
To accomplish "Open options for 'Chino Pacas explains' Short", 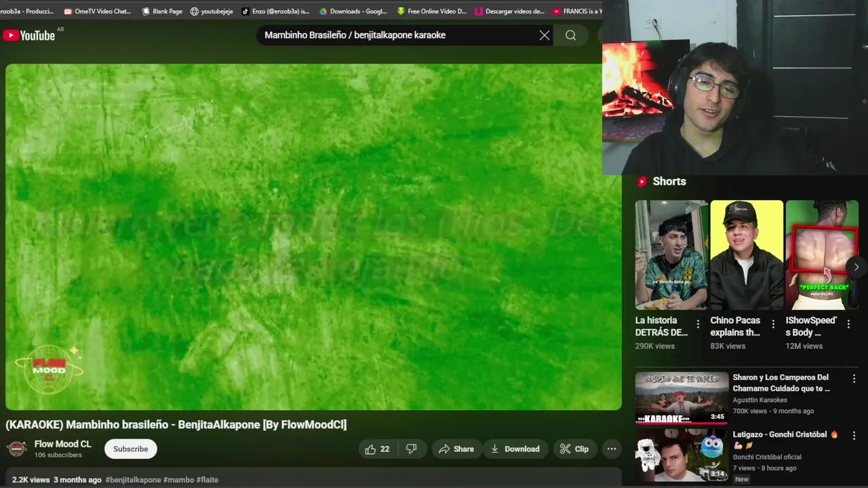I will tap(773, 325).
